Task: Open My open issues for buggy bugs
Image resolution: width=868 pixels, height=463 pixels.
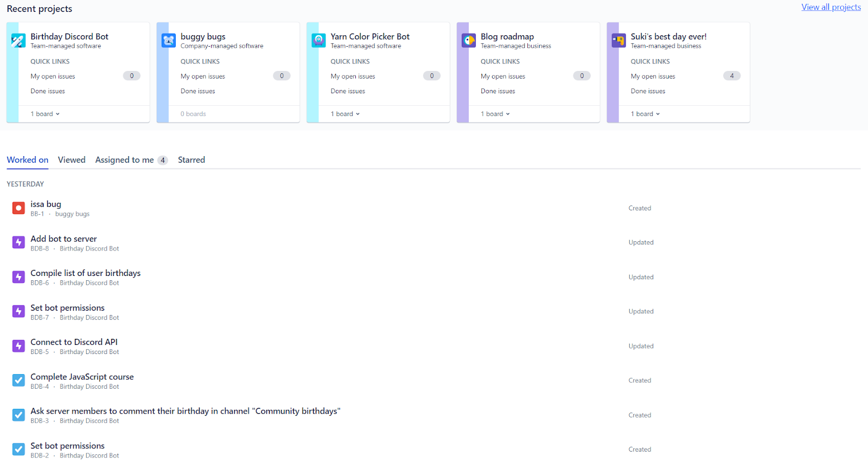Action: [x=203, y=76]
